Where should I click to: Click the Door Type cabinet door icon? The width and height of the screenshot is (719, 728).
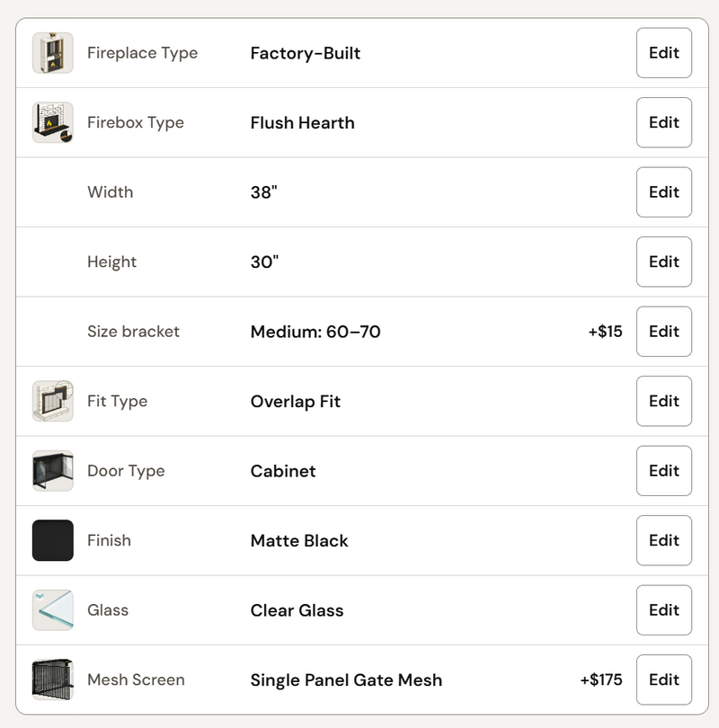point(52,471)
